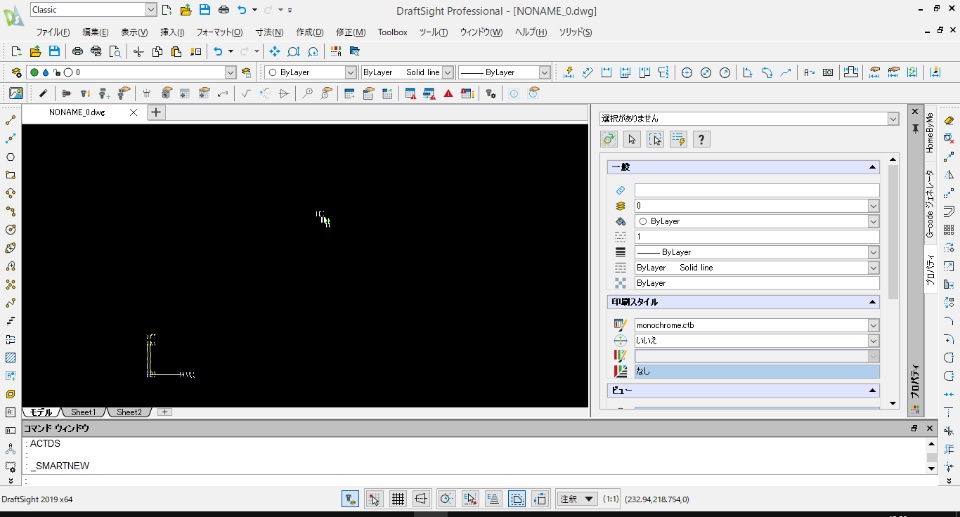Click the Line tool in left toolbar

point(11,120)
